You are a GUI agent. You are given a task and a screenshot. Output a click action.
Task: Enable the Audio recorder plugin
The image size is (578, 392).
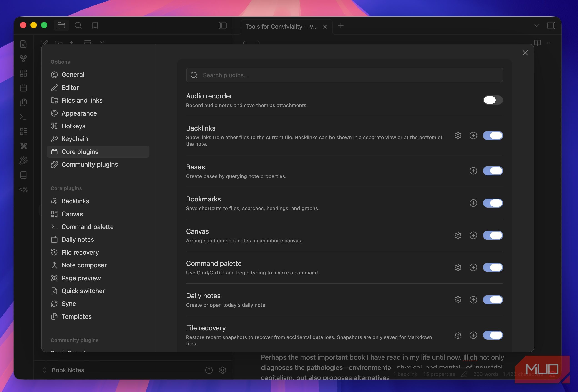493,100
